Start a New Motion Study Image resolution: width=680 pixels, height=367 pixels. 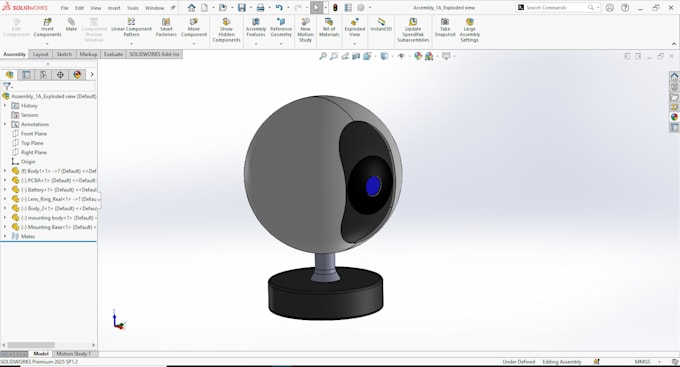pos(305,30)
